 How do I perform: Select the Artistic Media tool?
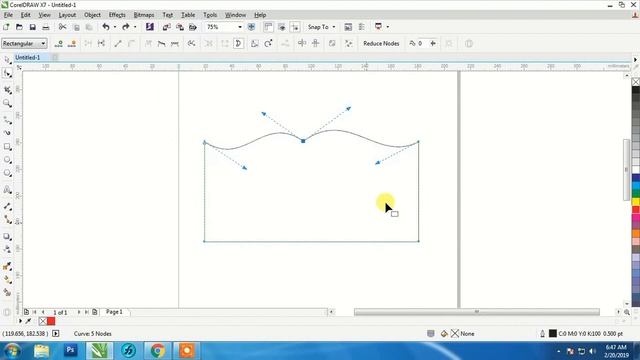[7, 133]
